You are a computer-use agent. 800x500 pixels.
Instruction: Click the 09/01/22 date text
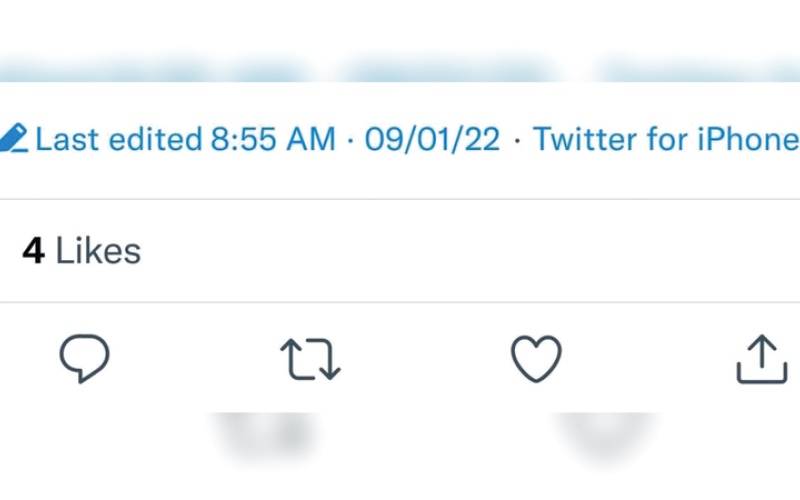[432, 139]
